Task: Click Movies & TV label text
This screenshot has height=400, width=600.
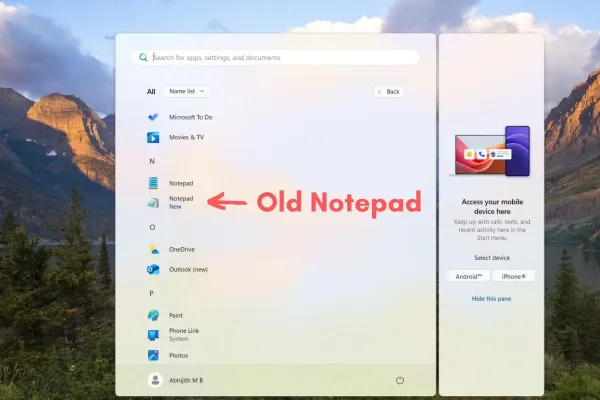Action: tap(186, 137)
